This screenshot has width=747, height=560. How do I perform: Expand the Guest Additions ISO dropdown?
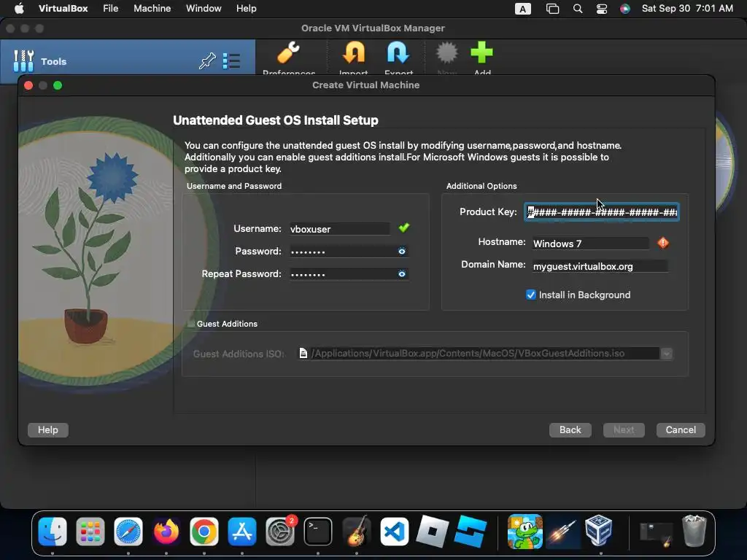(667, 354)
